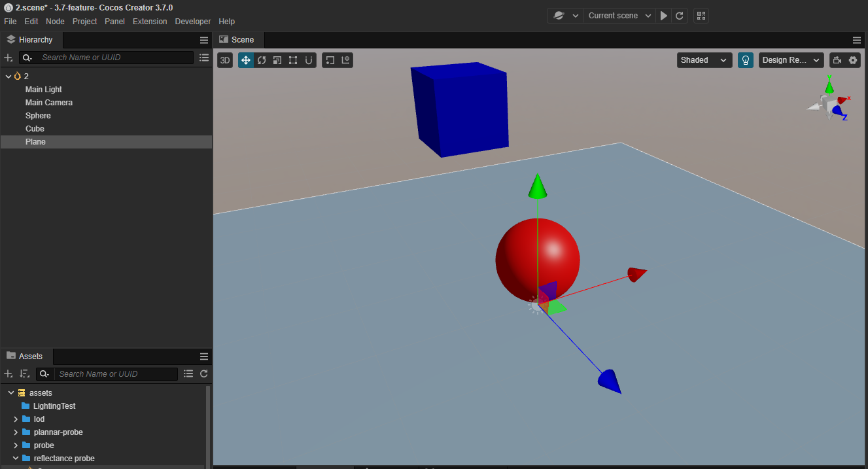Toggle local/global coordinate mode
The width and height of the screenshot is (868, 469).
346,60
